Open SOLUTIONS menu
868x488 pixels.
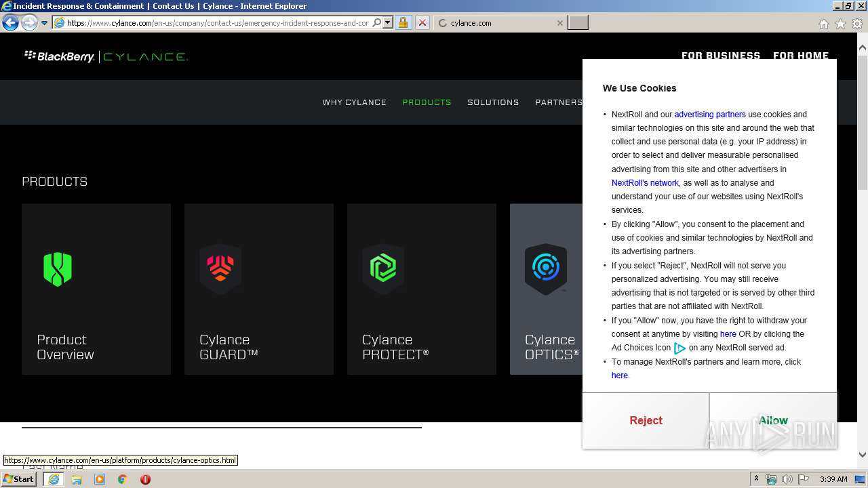(493, 102)
